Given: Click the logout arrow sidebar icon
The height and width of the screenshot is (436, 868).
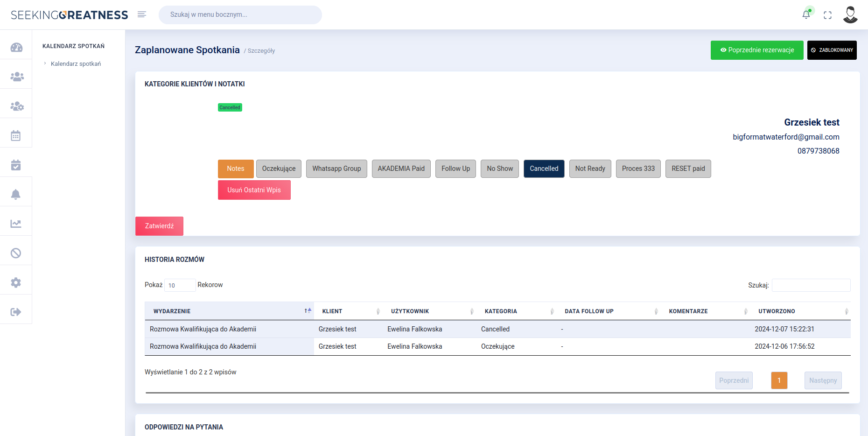Looking at the screenshot, I should (16, 312).
